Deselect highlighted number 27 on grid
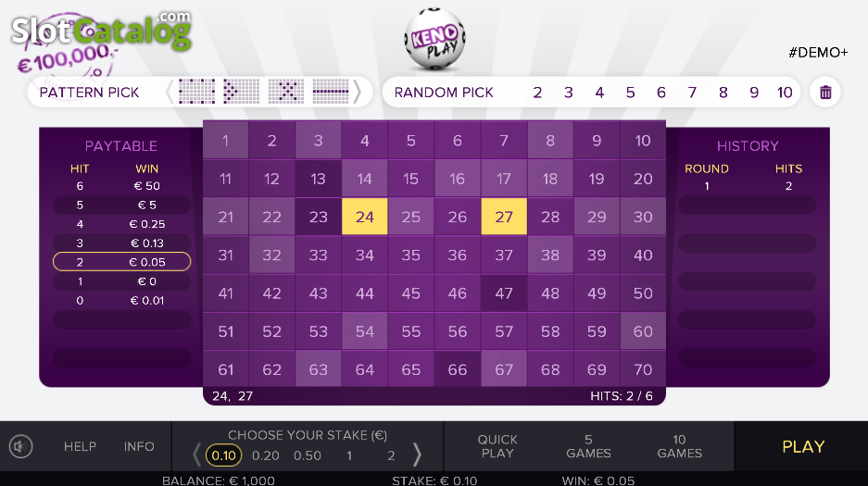Image resolution: width=868 pixels, height=486 pixels. click(504, 217)
